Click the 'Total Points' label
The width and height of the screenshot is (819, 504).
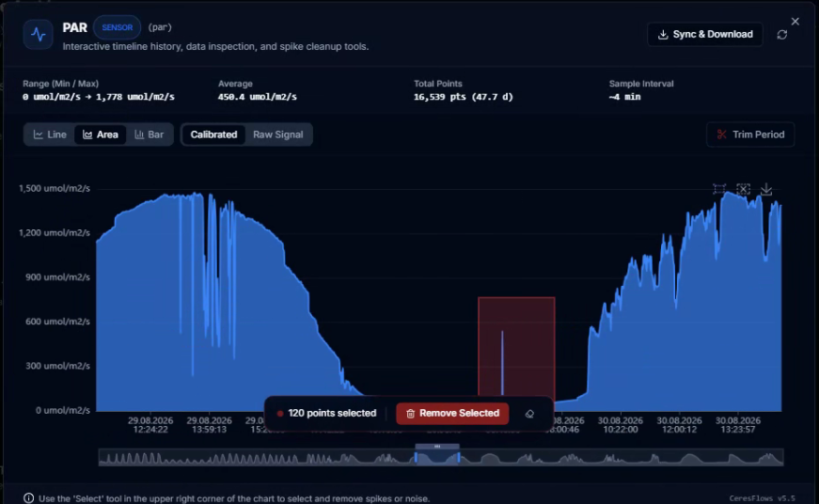pos(437,84)
